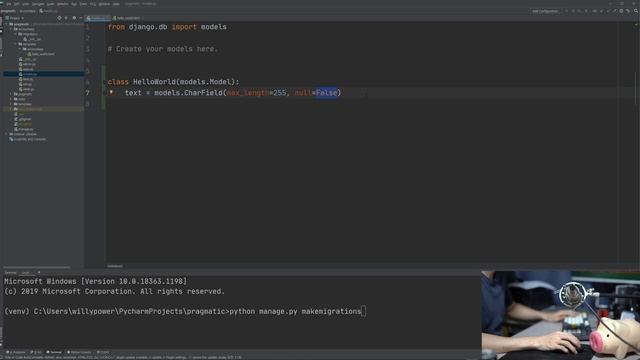Select the Local terminal session tab
The height and width of the screenshot is (360, 640).
point(26,272)
